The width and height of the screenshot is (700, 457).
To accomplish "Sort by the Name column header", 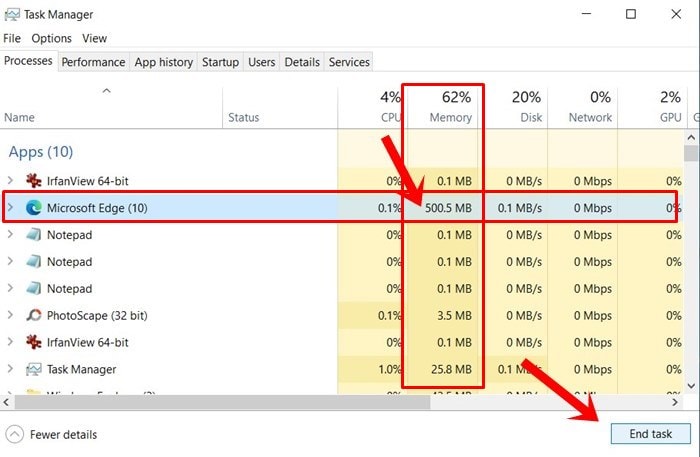I will [111, 107].
